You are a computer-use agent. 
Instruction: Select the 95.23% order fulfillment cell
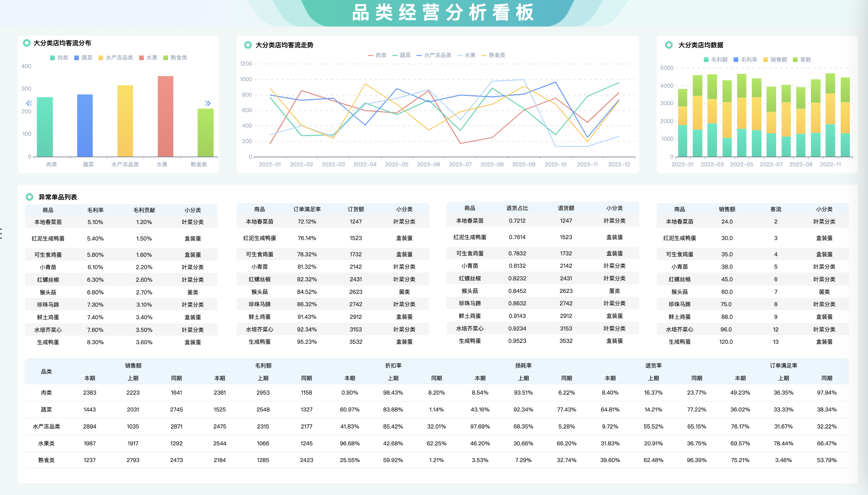point(307,342)
